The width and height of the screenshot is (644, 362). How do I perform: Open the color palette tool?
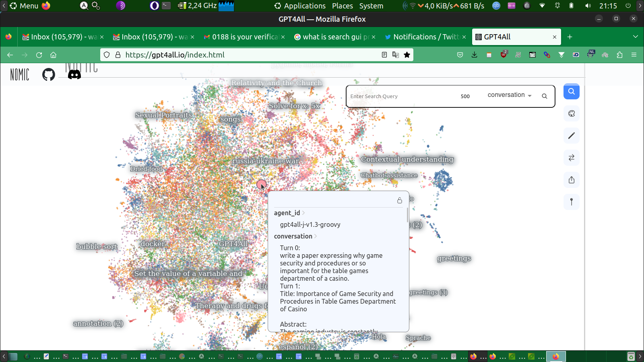[572, 113]
